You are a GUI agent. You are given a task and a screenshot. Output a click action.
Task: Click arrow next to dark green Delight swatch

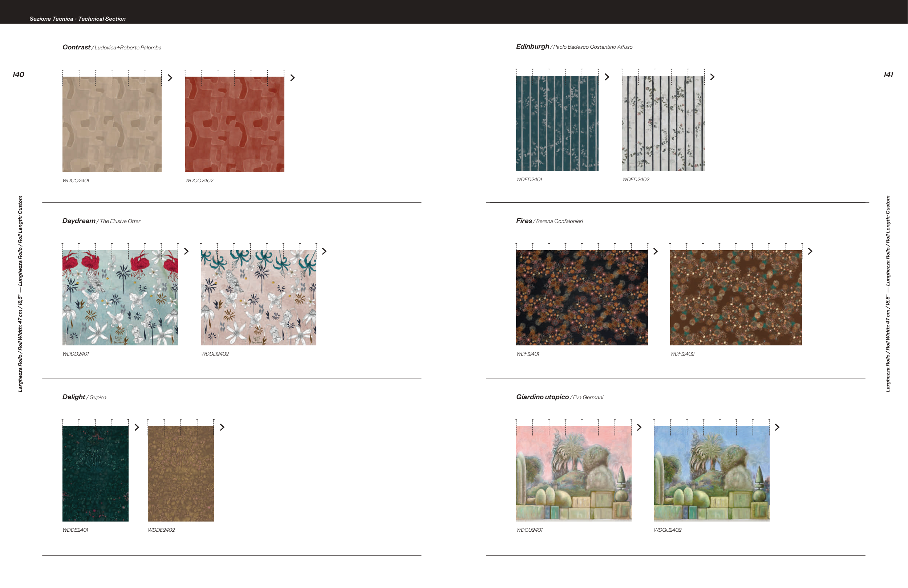click(137, 427)
